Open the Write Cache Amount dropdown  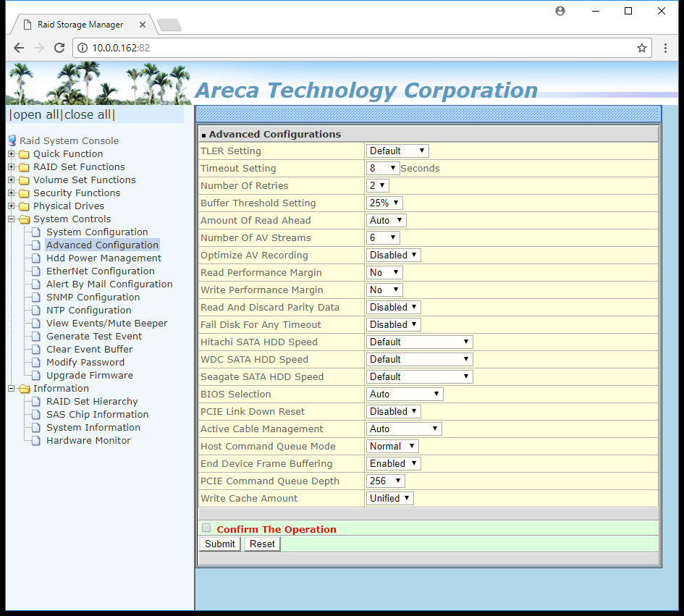click(390, 499)
